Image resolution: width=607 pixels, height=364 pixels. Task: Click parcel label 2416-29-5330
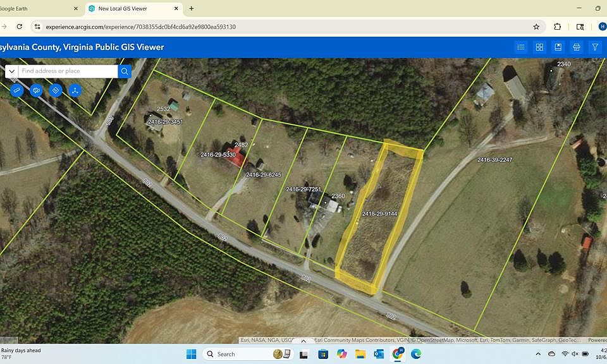point(218,155)
